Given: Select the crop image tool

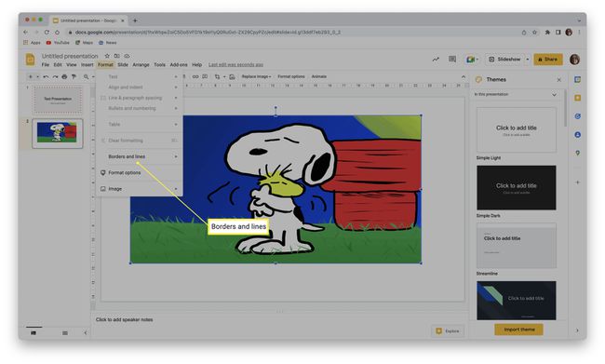Looking at the screenshot, I should click(x=217, y=77).
